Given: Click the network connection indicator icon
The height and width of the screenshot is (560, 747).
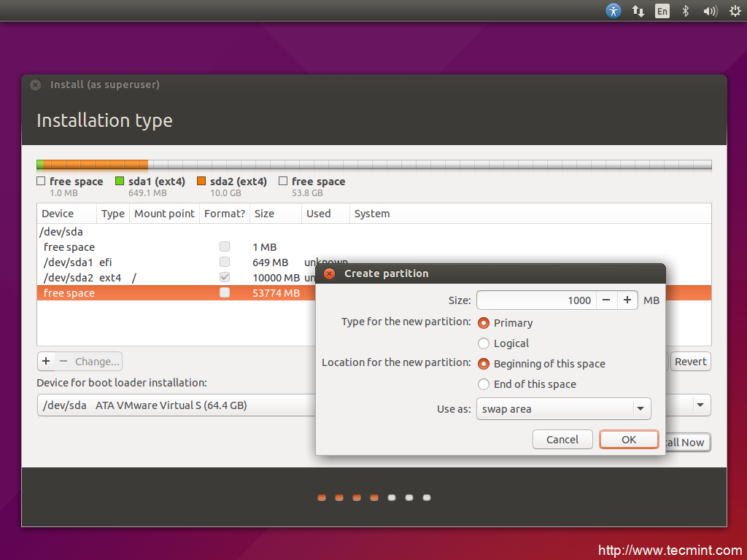Looking at the screenshot, I should tap(638, 11).
